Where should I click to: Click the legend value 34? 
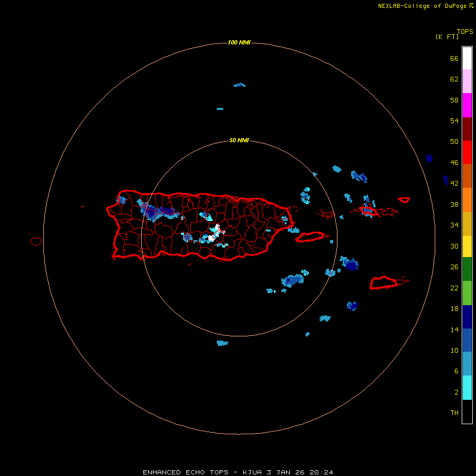pos(454,225)
